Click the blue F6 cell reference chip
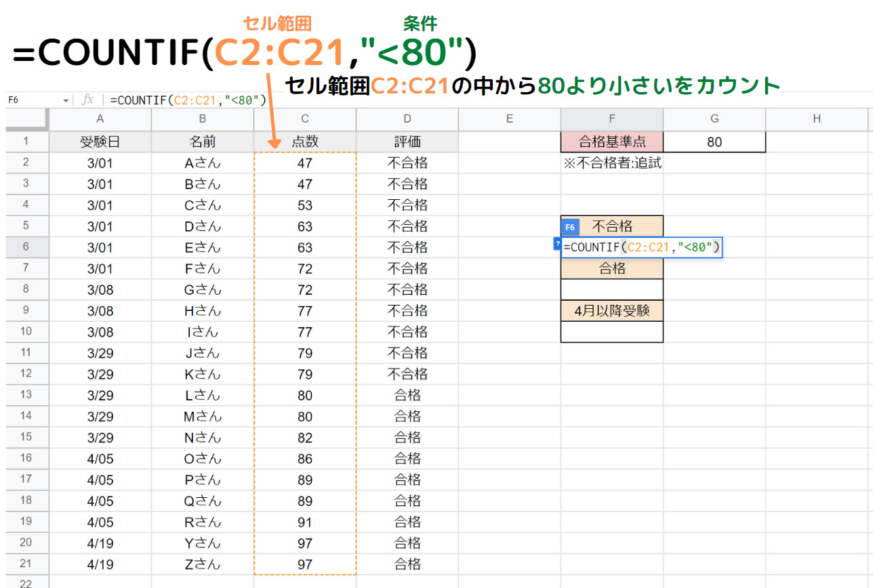This screenshot has height=588, width=873. tap(569, 227)
